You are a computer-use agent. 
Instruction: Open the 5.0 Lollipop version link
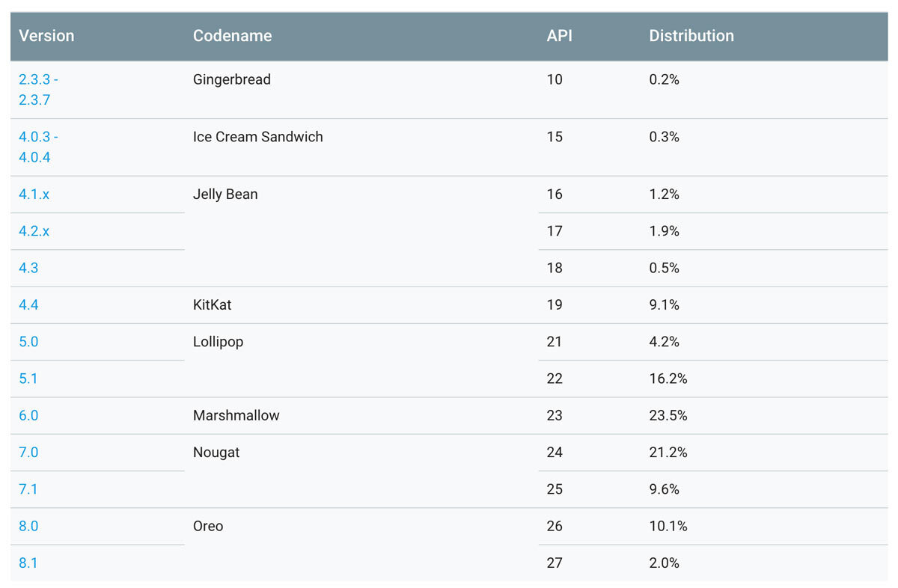(x=28, y=342)
